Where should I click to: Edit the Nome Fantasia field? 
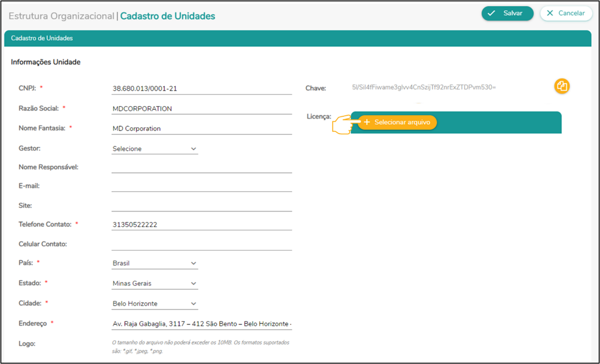tap(202, 129)
